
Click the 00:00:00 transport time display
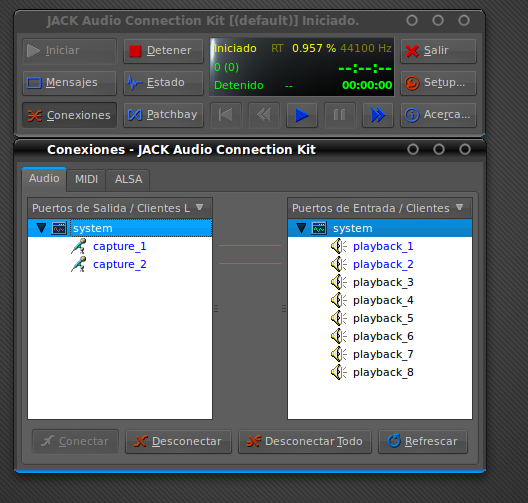pos(367,85)
